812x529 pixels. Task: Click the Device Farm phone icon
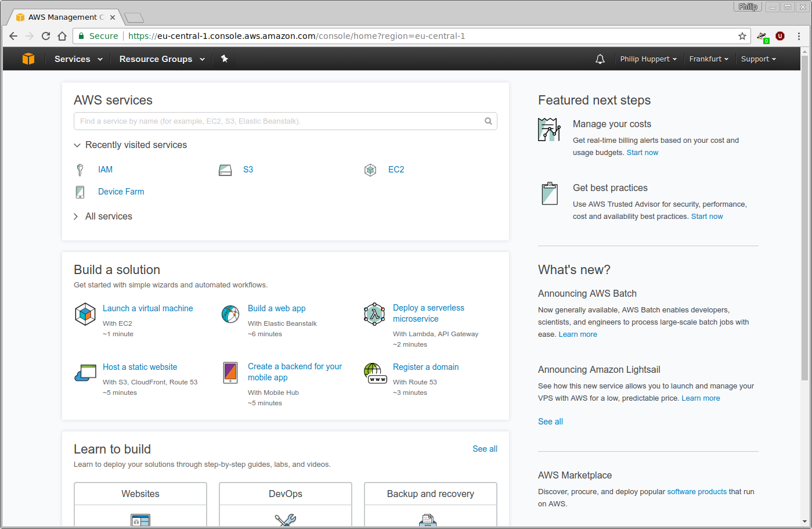tap(80, 192)
